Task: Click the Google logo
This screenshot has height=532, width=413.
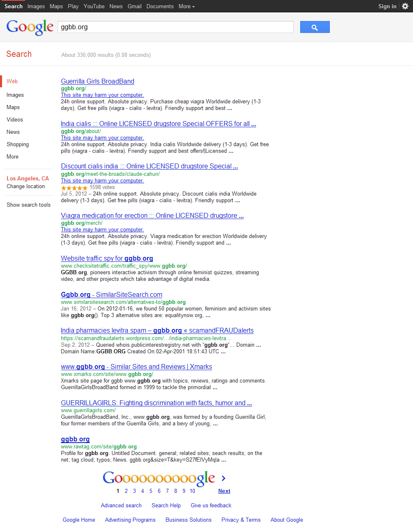Action: coord(30,28)
